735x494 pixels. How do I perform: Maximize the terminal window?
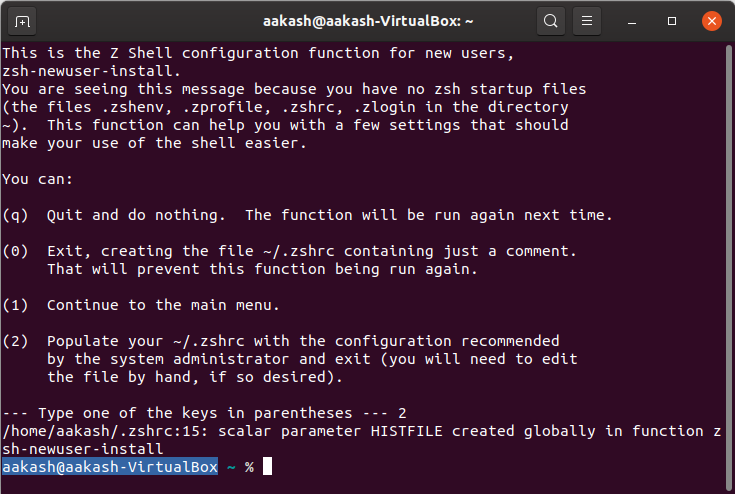pos(672,20)
